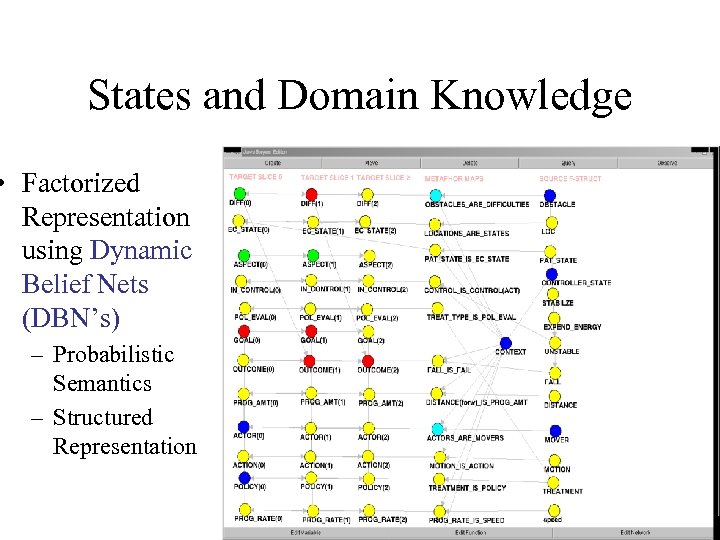Select the EXPEND_ENERGY node
Image resolution: width=720 pixels, height=540 pixels.
pos(554,318)
